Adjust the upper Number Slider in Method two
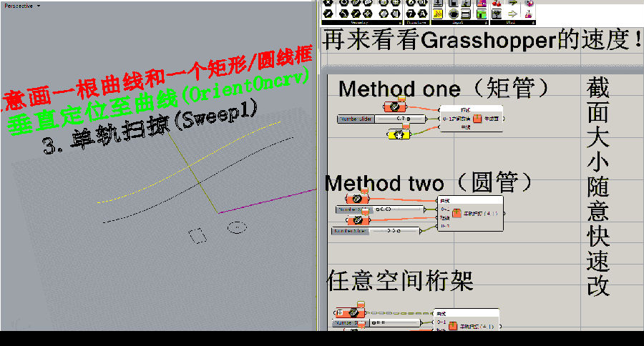This screenshot has width=644, height=346. coord(381,209)
